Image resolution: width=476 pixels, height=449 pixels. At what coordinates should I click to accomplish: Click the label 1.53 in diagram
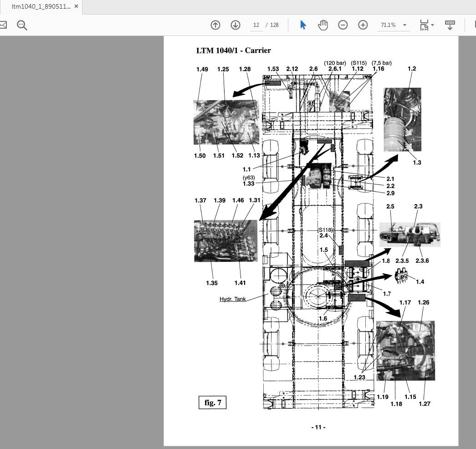(x=273, y=69)
